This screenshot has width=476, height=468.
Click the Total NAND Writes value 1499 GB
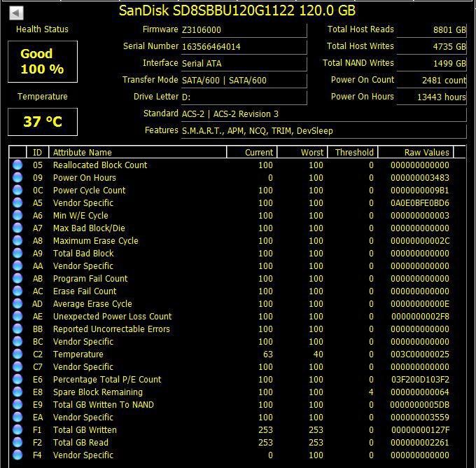(432, 64)
